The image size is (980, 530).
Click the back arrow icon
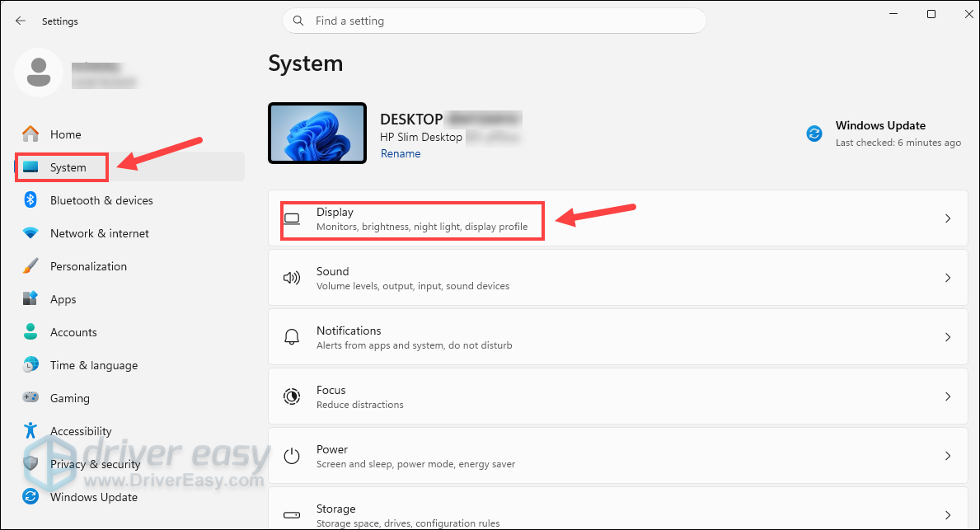tap(21, 21)
